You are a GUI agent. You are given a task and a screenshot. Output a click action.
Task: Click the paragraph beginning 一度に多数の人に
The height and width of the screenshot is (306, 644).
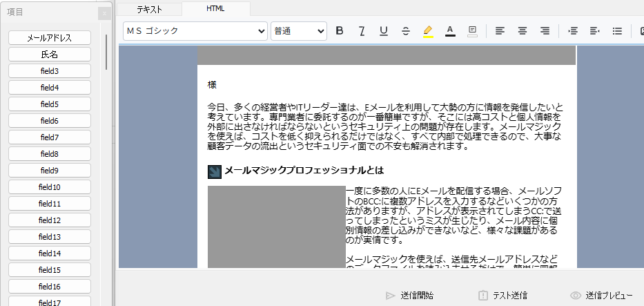(x=454, y=216)
